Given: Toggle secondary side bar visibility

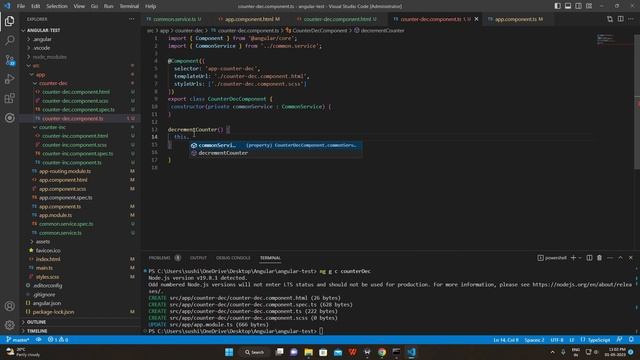Looking at the screenshot, I should 578,6.
